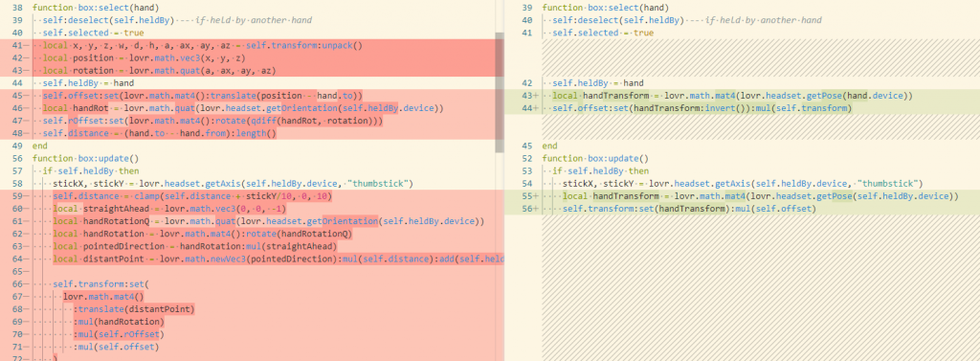980x361 pixels.
Task: Click line number 38 in left gutter
Action: (17, 8)
